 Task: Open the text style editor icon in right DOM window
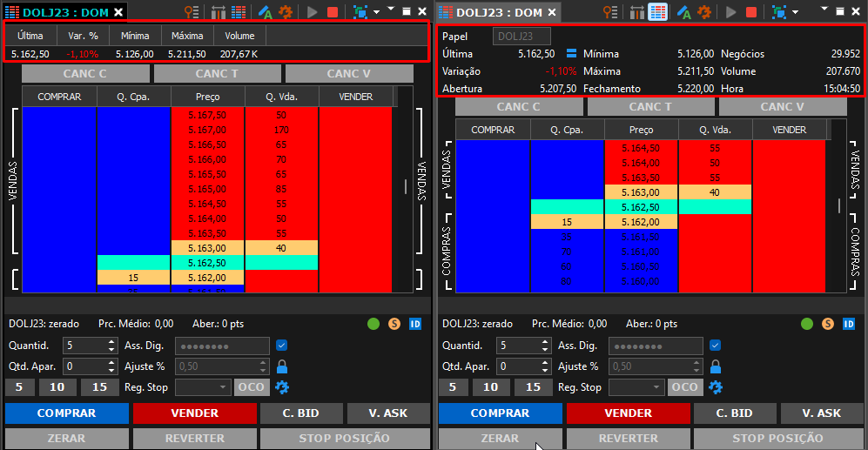coord(683,11)
